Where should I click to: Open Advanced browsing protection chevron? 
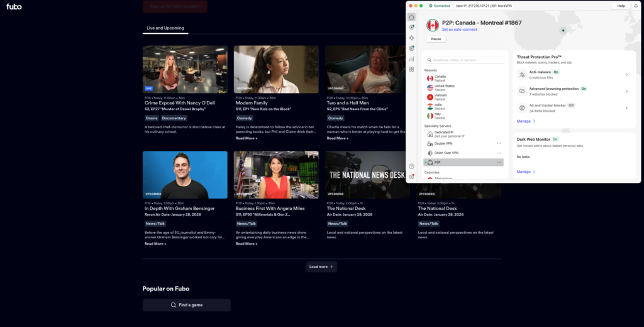point(627,91)
